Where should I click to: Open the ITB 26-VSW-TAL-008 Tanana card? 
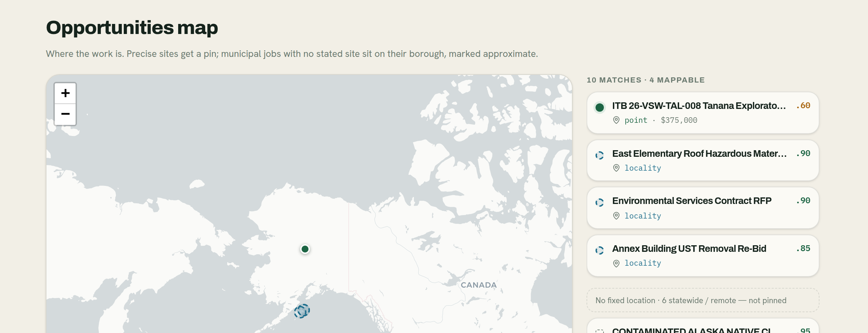tap(703, 113)
